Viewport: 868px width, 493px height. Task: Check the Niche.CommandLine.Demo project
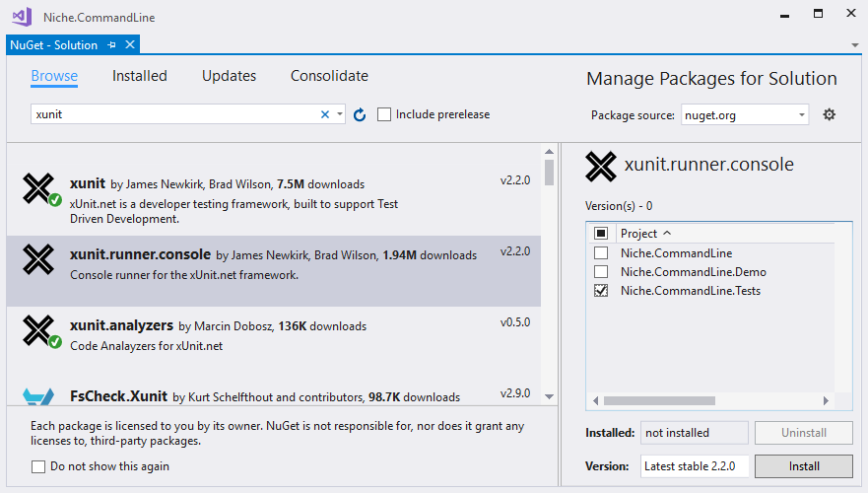click(x=601, y=272)
